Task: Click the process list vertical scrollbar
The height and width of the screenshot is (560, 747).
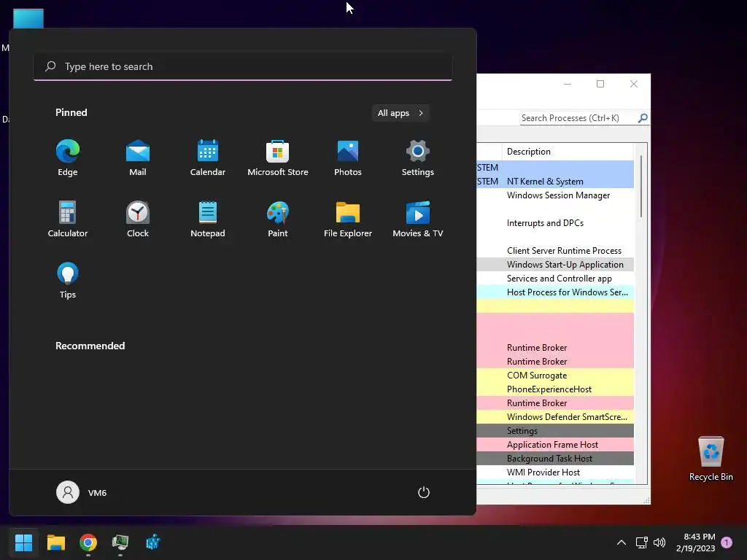Action: 641,186
